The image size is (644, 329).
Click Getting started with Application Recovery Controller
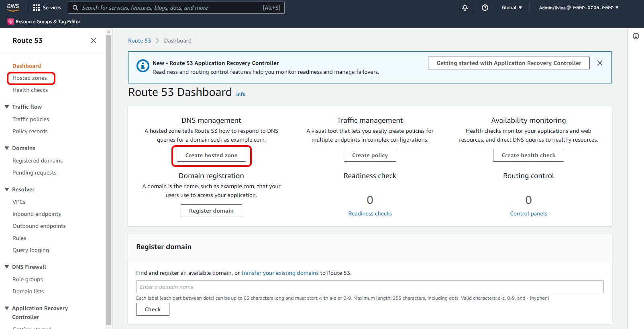pos(509,63)
